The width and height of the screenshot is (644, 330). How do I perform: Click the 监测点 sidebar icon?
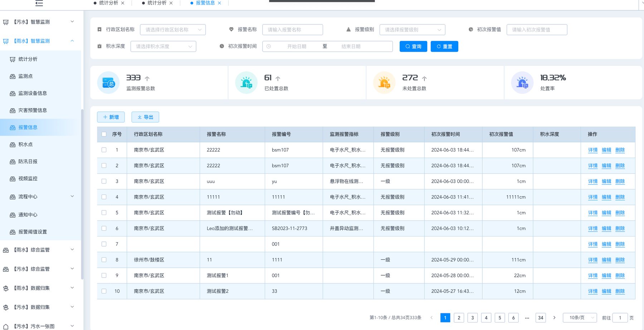click(13, 76)
